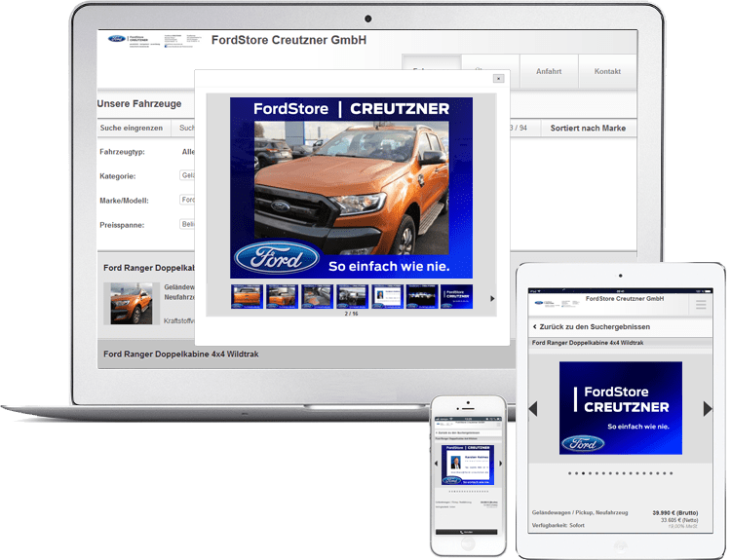Open the Marke/Modell dropdown
731x560 pixels.
pyautogui.click(x=187, y=200)
